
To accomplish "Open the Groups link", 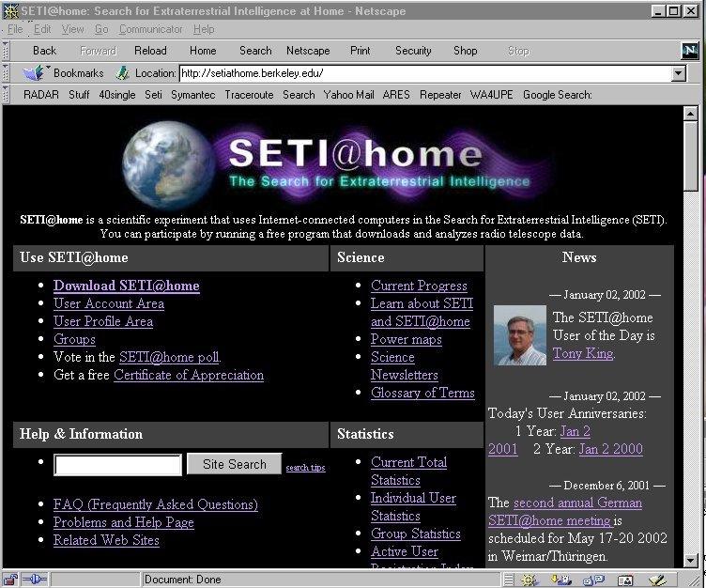I will (74, 339).
